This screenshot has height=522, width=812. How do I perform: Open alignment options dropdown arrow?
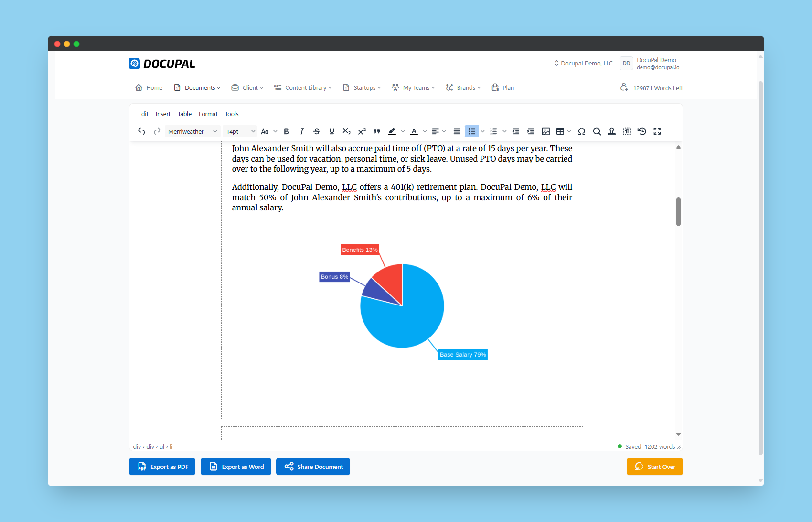(x=444, y=131)
